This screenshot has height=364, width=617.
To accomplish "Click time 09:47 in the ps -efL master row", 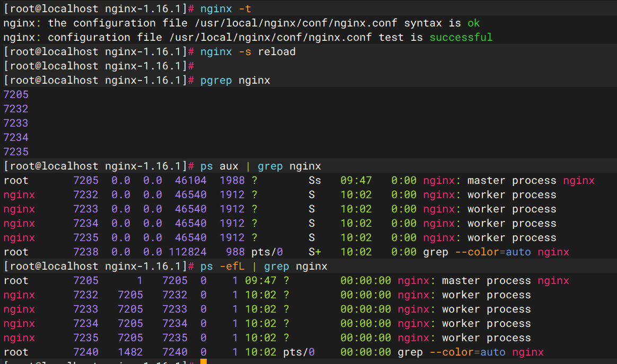I will [260, 281].
